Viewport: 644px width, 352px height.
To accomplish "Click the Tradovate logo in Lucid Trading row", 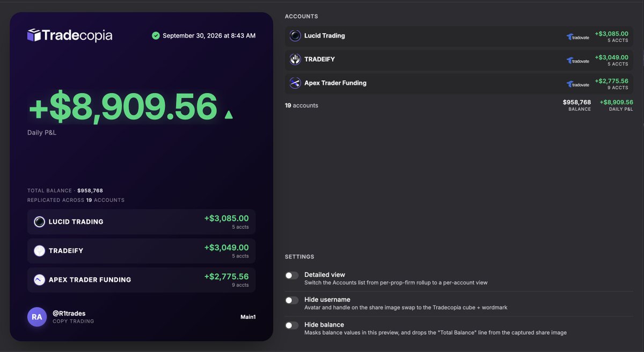I will point(577,37).
